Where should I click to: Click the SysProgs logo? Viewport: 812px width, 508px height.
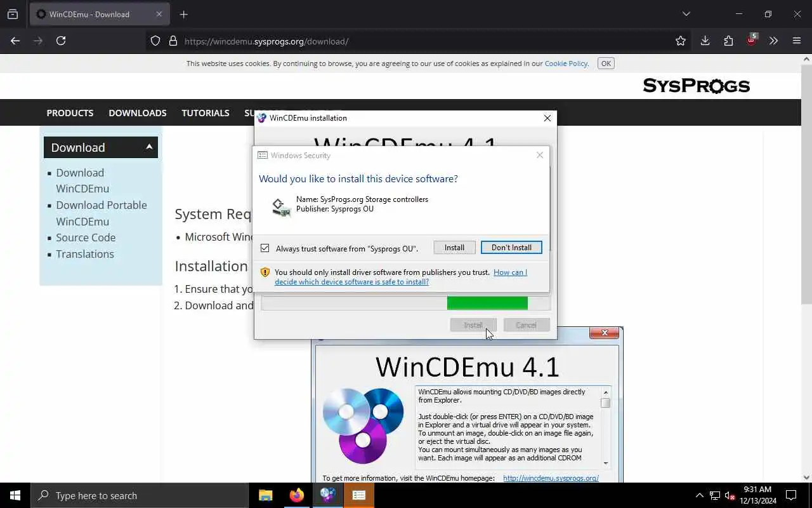point(696,86)
